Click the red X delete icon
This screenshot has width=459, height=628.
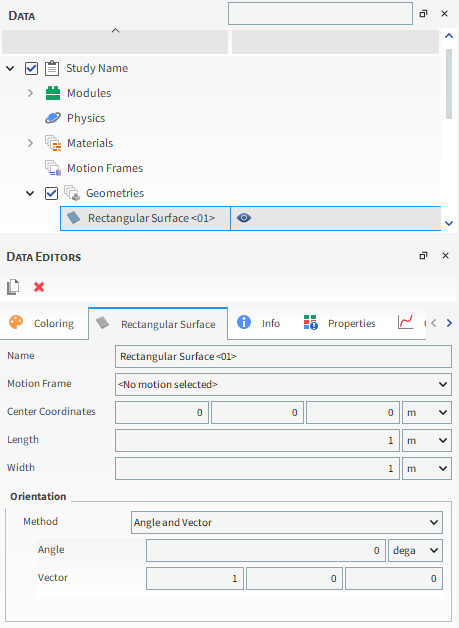click(39, 287)
